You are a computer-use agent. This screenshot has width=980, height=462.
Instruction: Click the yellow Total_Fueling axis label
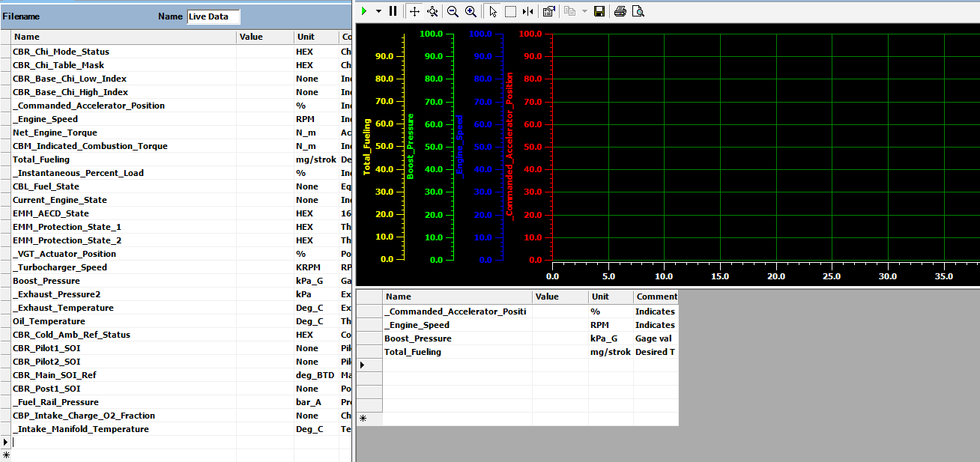pos(367,147)
